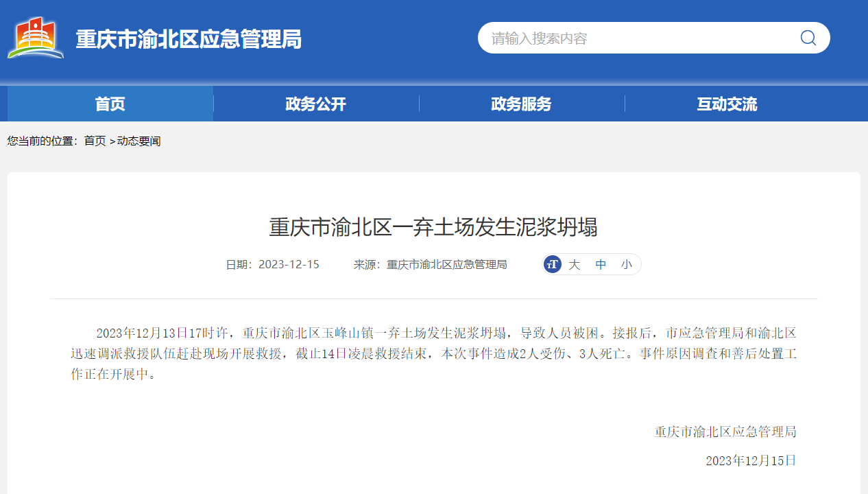Click the date text '日期：2023-12-15'

point(273,264)
